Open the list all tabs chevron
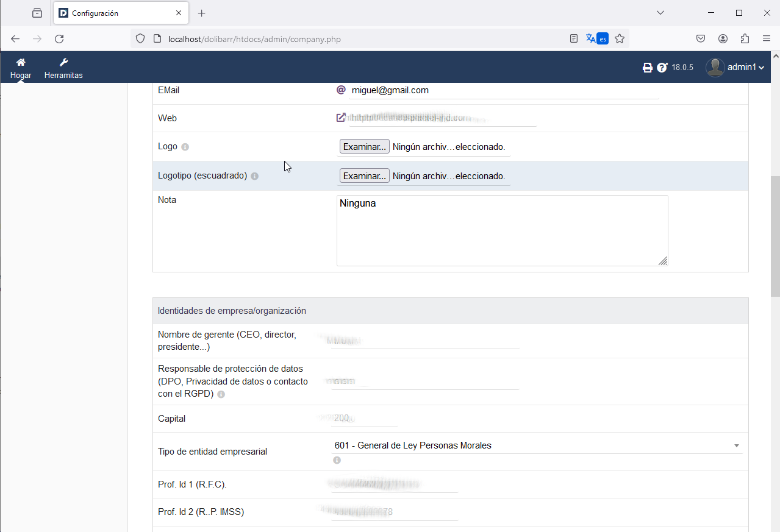 660,13
